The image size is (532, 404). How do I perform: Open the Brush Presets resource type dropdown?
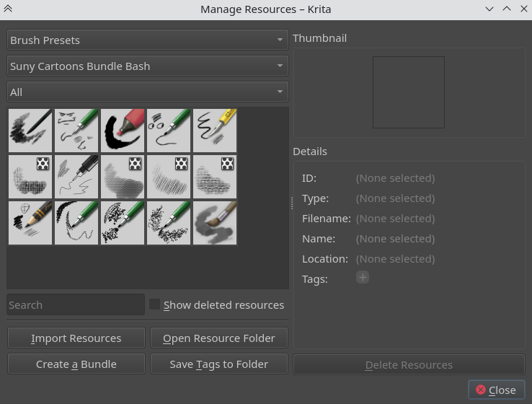click(x=147, y=40)
